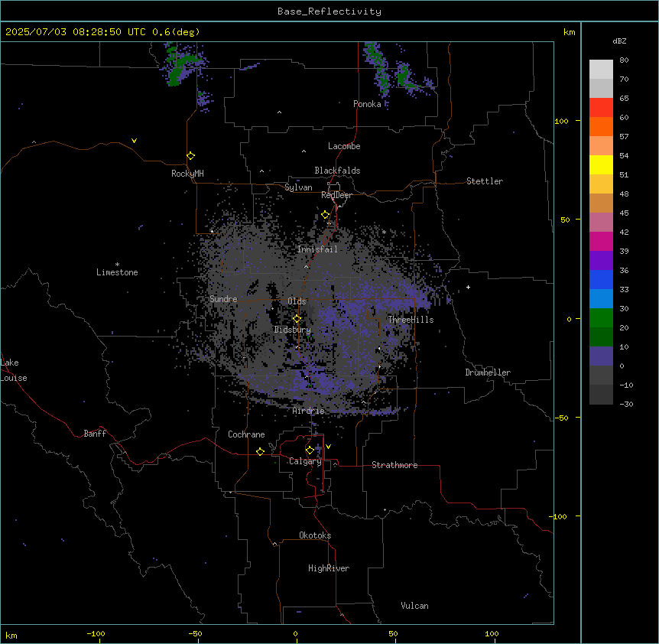Select the white-gray swatch between 80 and 70
659x644 pixels.
click(601, 70)
